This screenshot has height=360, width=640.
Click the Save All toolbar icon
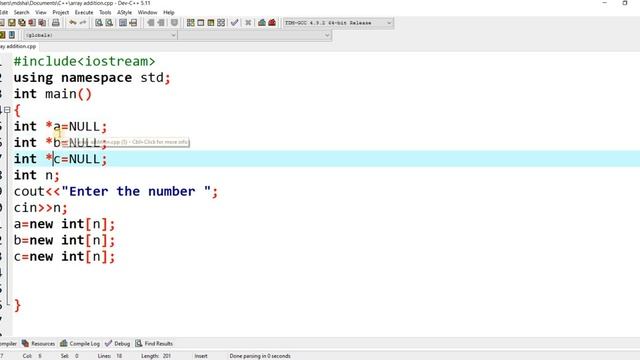tap(22, 23)
